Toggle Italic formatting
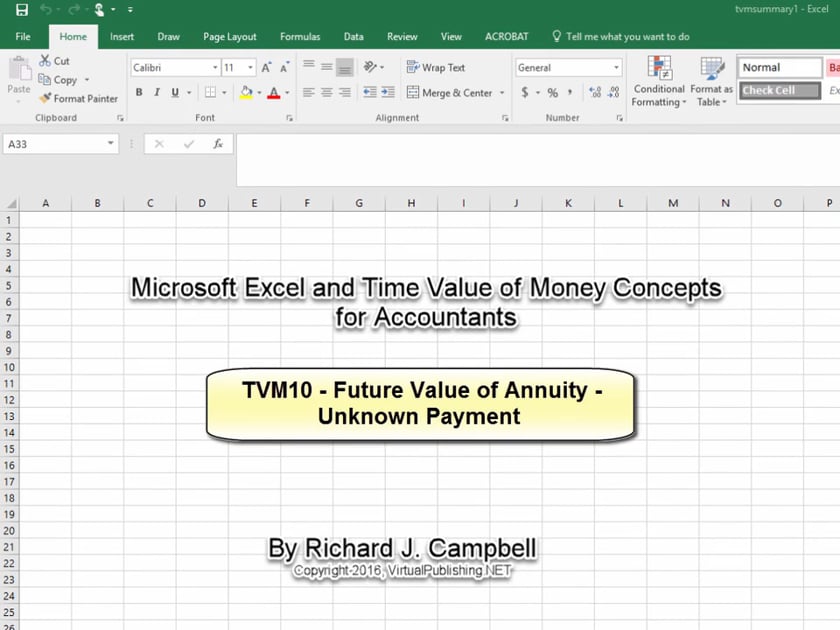This screenshot has height=630, width=840. (x=157, y=92)
